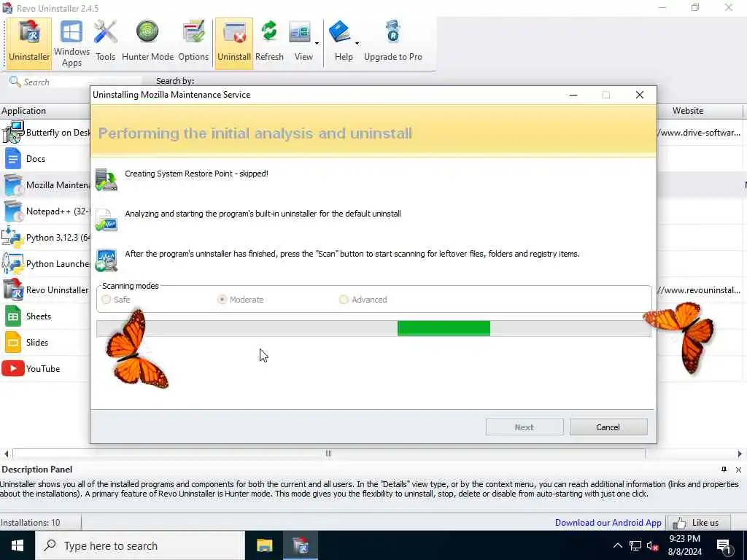
Task: Open File Explorer from taskbar
Action: click(x=264, y=545)
